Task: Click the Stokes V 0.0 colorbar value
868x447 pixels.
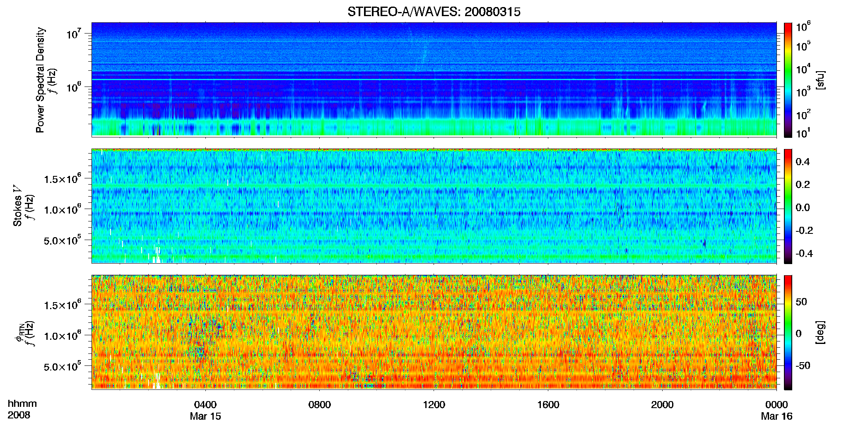Action: click(803, 207)
